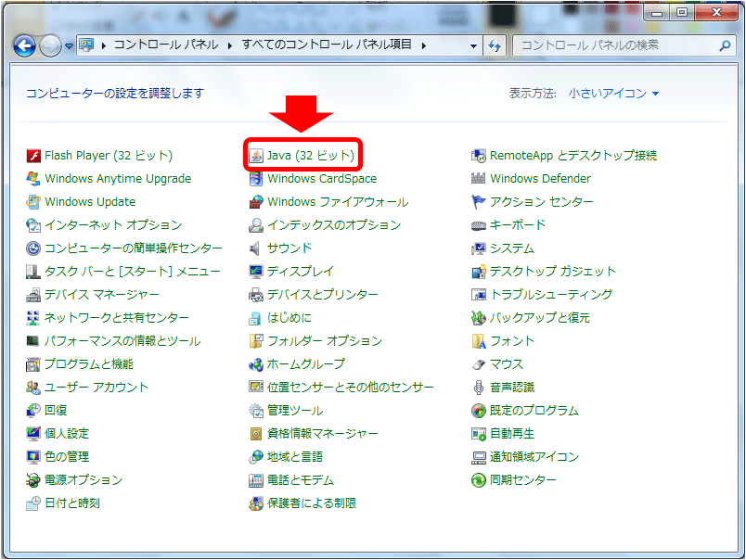The width and height of the screenshot is (746, 560).
Task: Open the Windows CardSpace icon
Action: coord(256,179)
